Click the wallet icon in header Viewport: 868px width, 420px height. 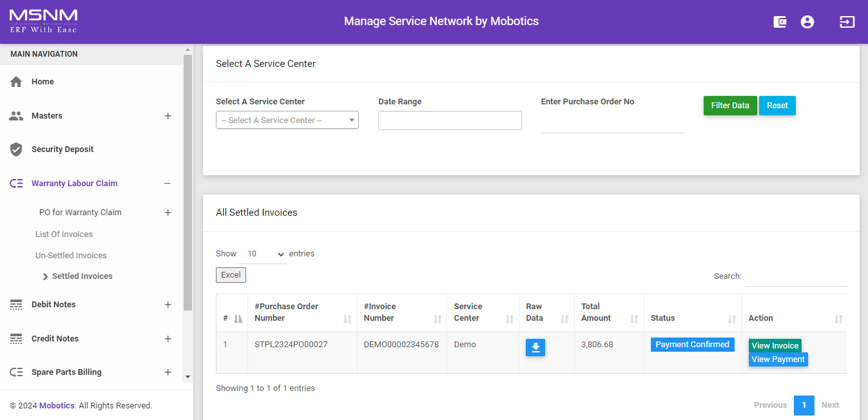click(780, 22)
